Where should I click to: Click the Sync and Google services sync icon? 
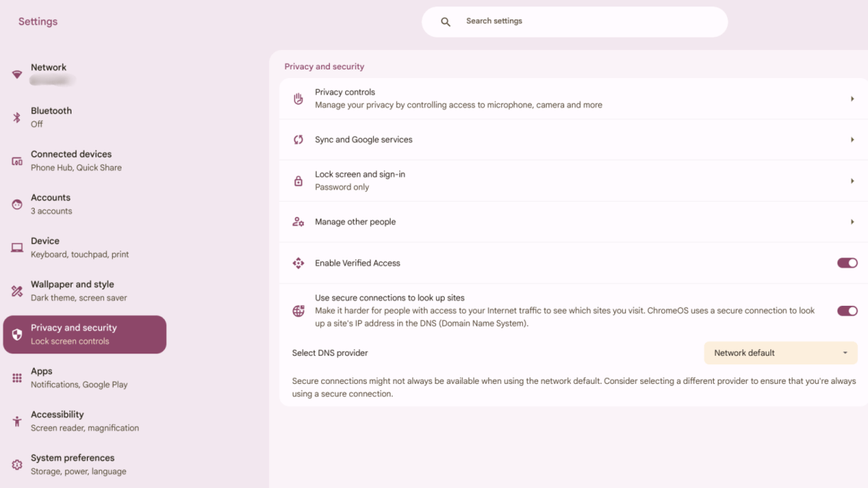(x=298, y=140)
